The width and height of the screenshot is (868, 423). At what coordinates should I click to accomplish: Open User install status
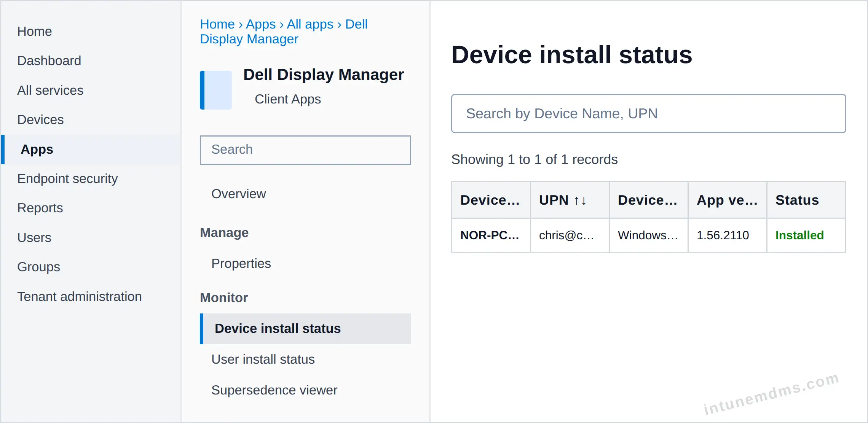click(263, 359)
